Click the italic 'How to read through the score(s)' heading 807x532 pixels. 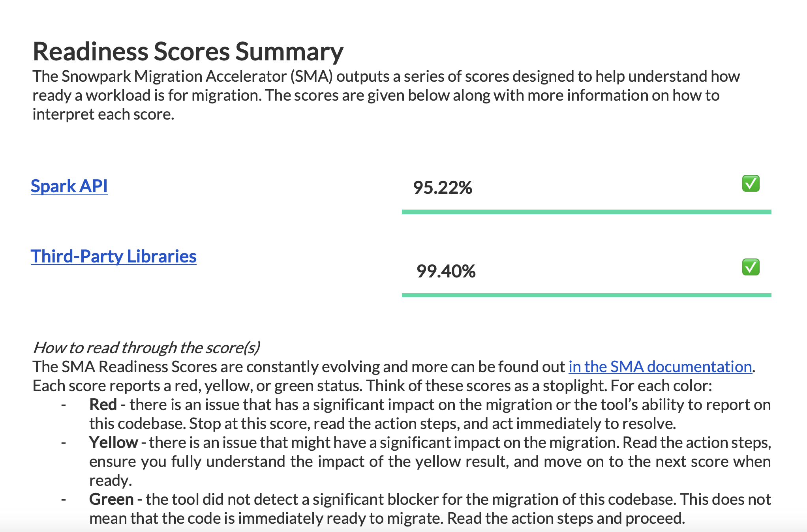point(146,348)
